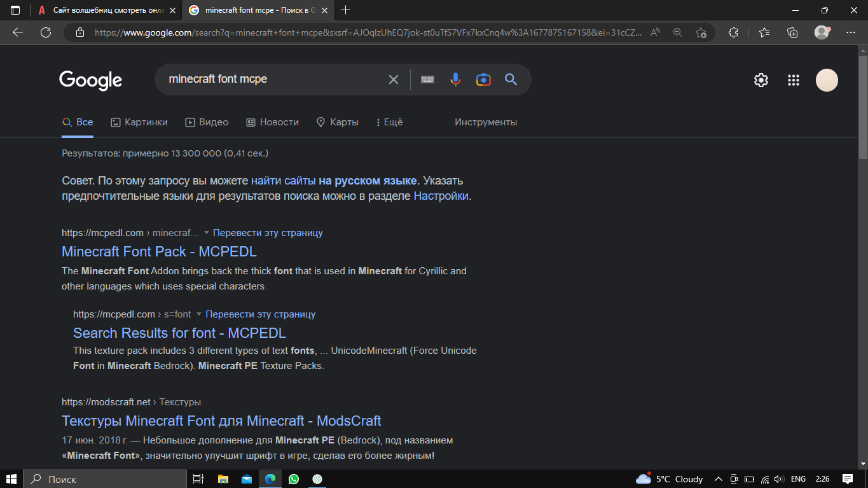Open Google settings gear icon
This screenshot has height=488, width=868.
pyautogui.click(x=761, y=80)
